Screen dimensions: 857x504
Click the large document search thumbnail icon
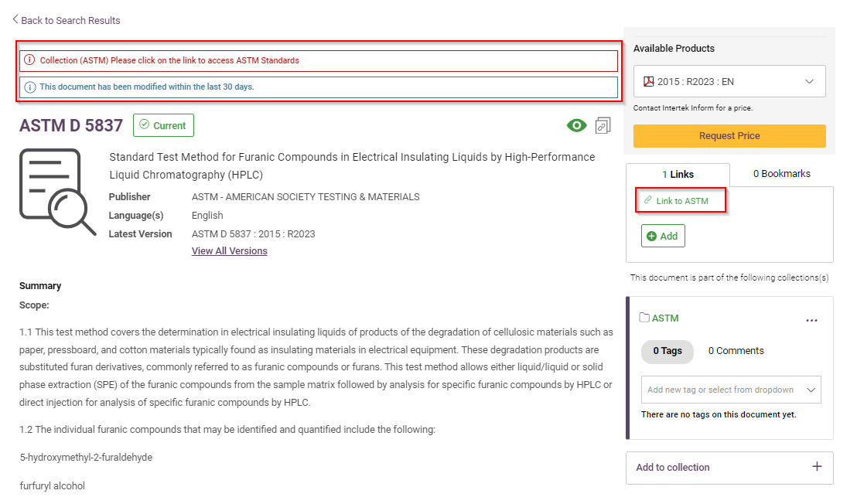[x=57, y=192]
